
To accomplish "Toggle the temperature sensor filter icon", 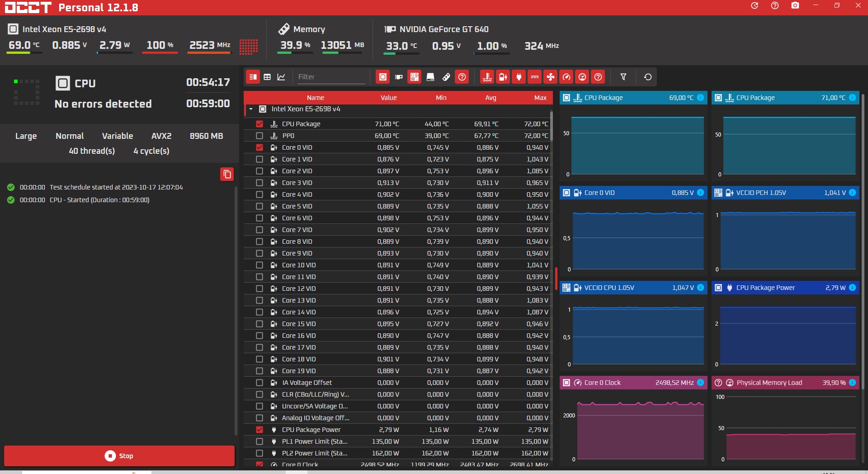I will (487, 77).
